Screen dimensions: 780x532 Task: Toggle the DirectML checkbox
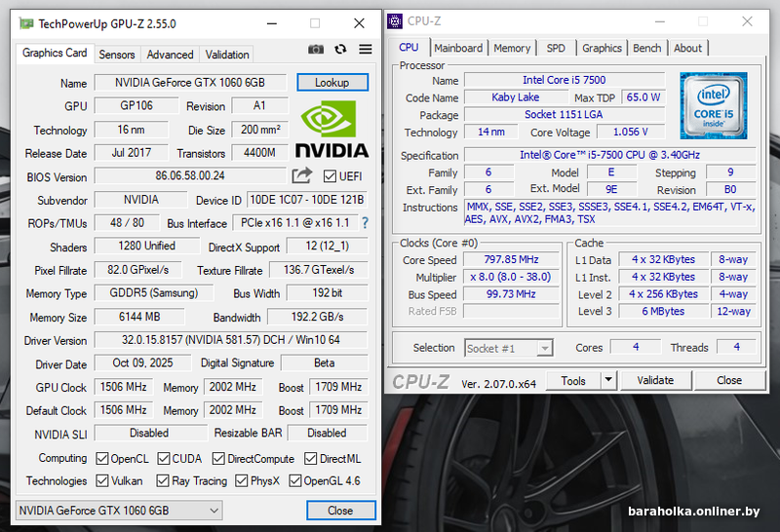(x=310, y=458)
